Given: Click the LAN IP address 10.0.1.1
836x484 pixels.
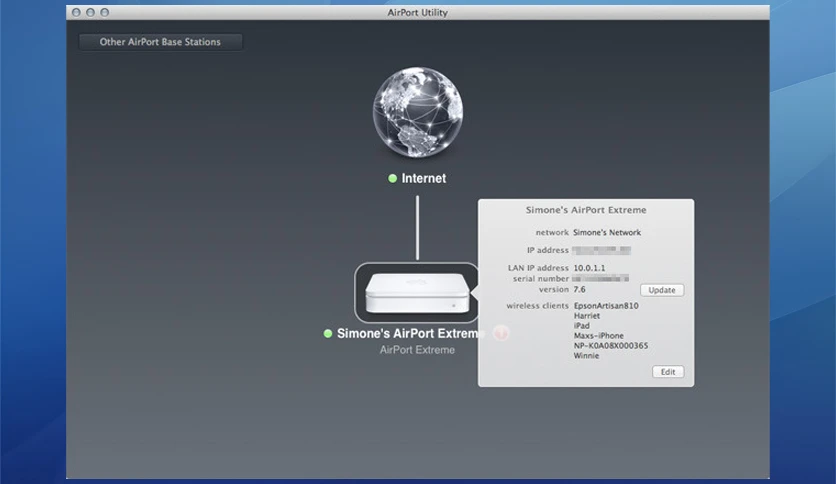Looking at the screenshot, I should pyautogui.click(x=589, y=268).
